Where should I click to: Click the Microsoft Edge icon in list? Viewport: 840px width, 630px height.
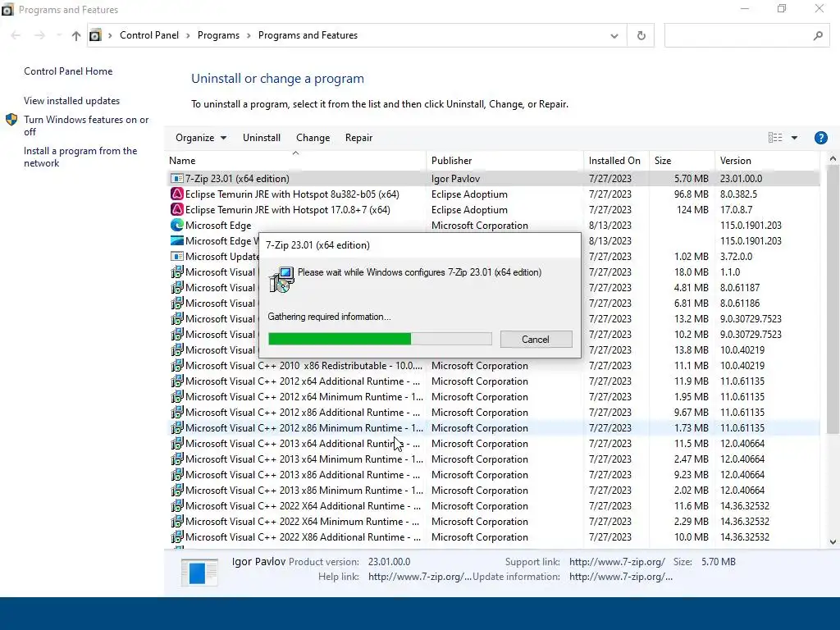tap(177, 225)
